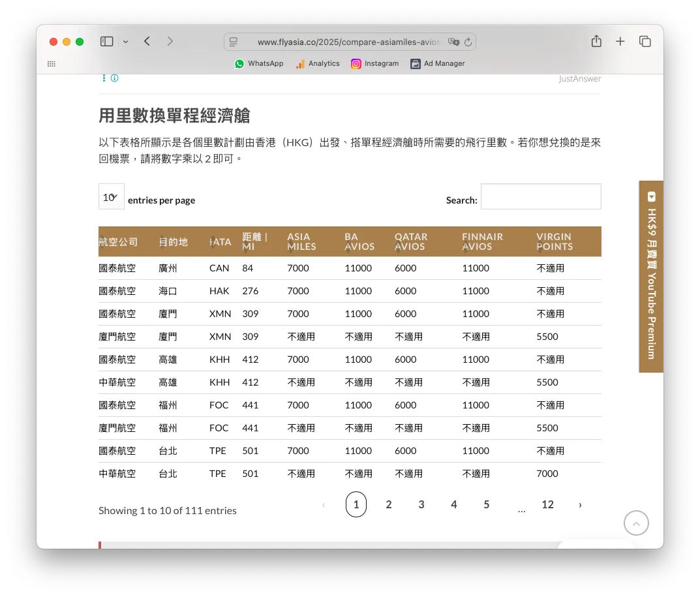Image resolution: width=700 pixels, height=597 pixels.
Task: Open the Safari sidebar panel
Action: (106, 40)
